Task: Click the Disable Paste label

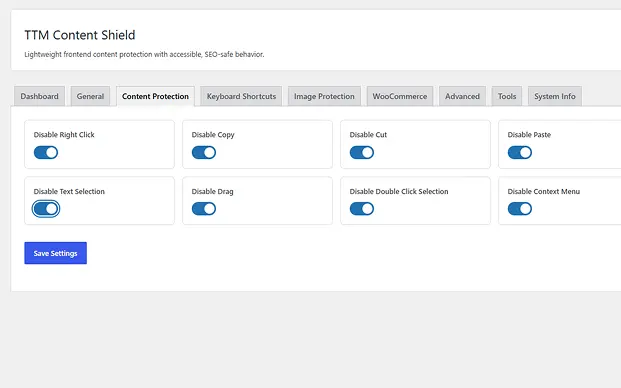Action: [529, 135]
